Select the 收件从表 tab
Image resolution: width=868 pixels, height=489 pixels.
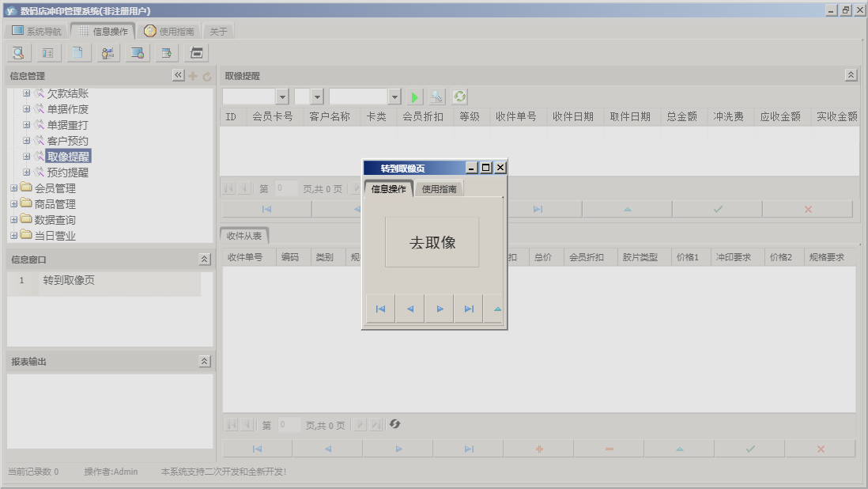tap(244, 236)
